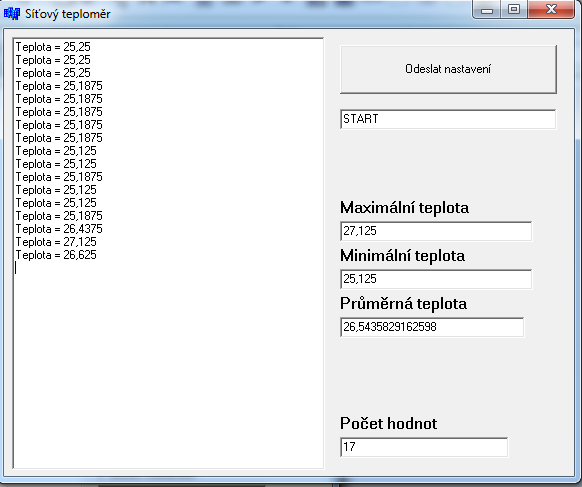
Task: Select the Maximální teplota field showing 27,125
Action: click(436, 231)
